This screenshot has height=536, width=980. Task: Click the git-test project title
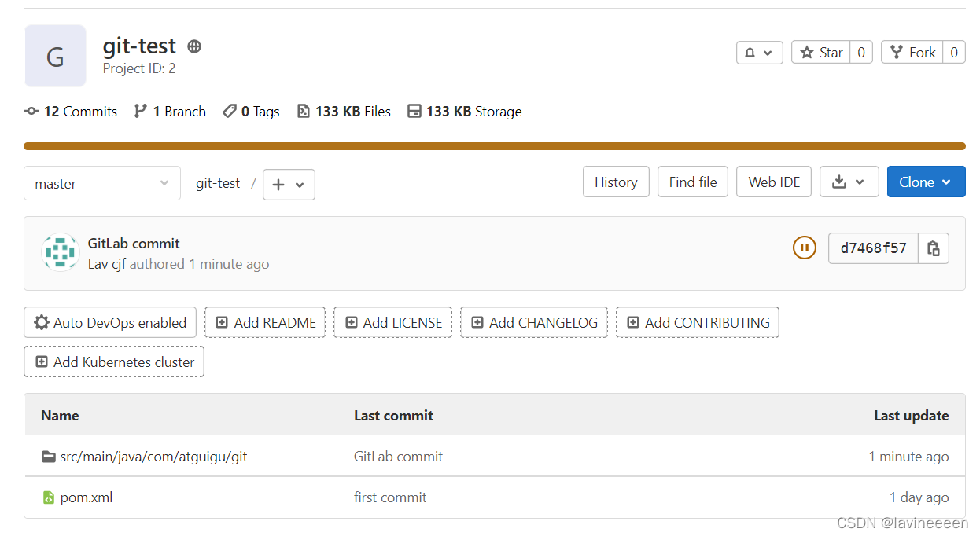pyautogui.click(x=140, y=46)
